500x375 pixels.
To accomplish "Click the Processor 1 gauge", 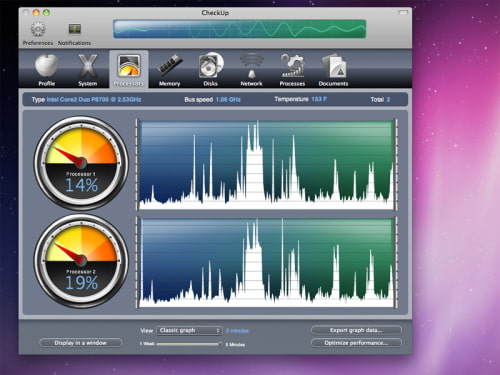I will coord(81,163).
